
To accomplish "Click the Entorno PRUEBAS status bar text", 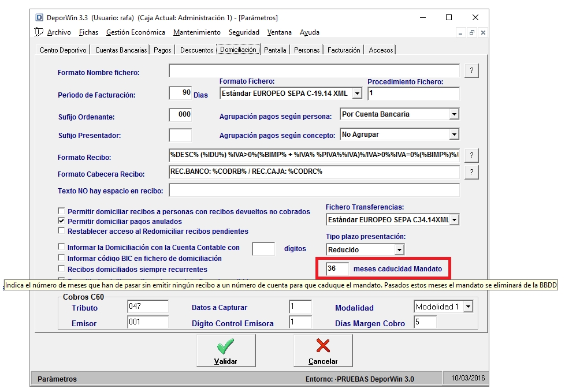I will (x=359, y=379).
